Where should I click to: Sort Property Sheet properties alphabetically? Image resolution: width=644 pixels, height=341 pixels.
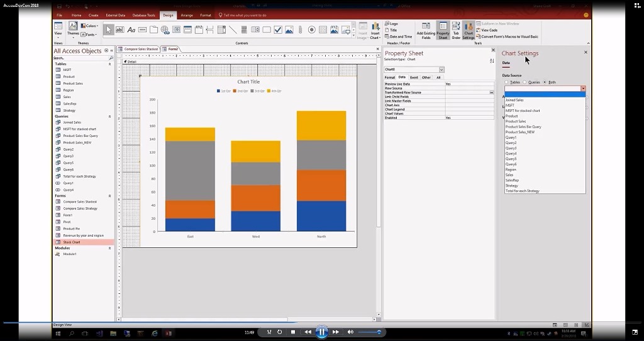(492, 61)
